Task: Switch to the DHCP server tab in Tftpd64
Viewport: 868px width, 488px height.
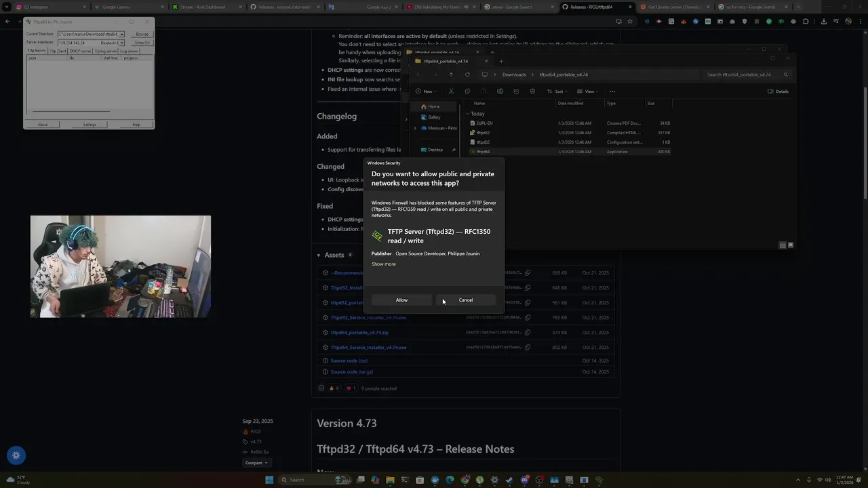Action: (80, 51)
